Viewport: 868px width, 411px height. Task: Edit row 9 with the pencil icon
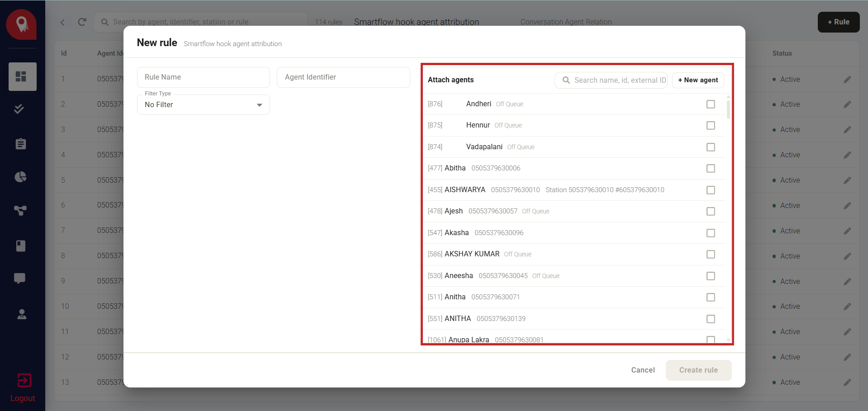847,281
